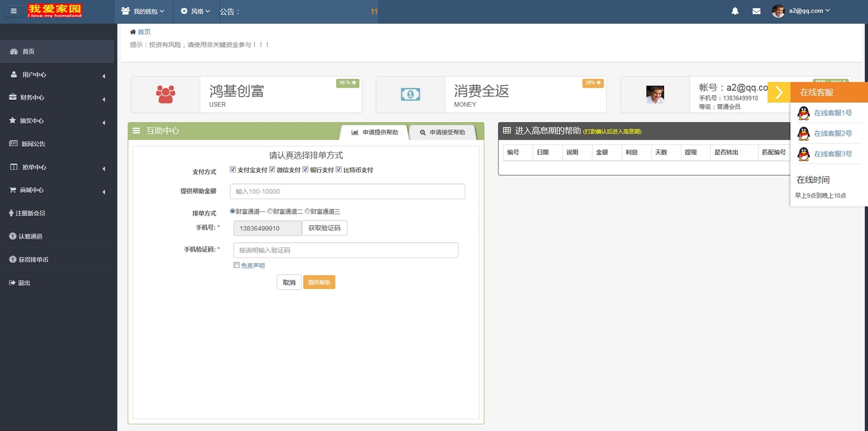
Task: Open the envelope messages icon
Action: point(756,11)
